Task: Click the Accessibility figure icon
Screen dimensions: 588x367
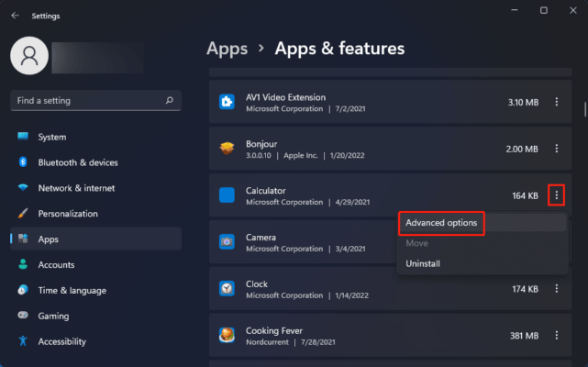Action: pyautogui.click(x=23, y=340)
